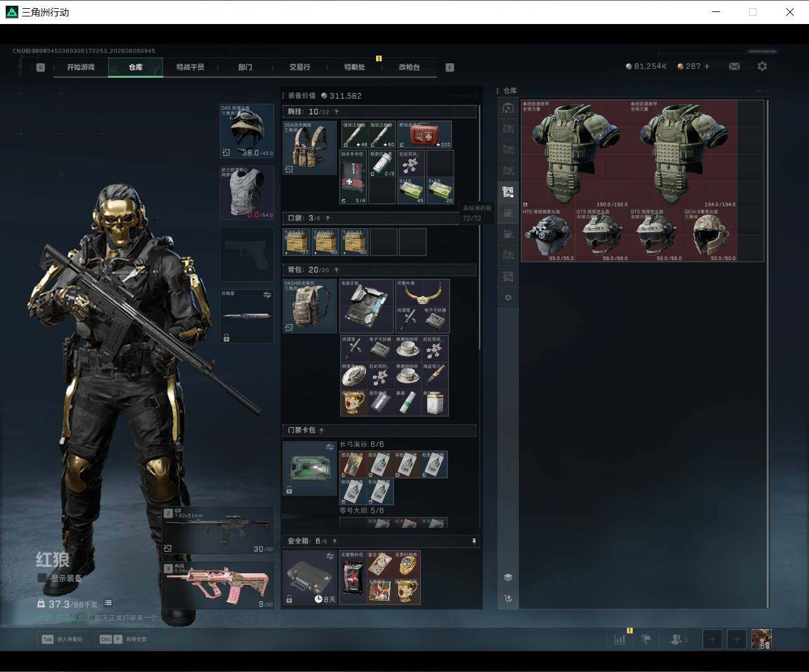Select the 9x19 ammo box showing 45
This screenshot has width=809, height=672.
(x=411, y=190)
